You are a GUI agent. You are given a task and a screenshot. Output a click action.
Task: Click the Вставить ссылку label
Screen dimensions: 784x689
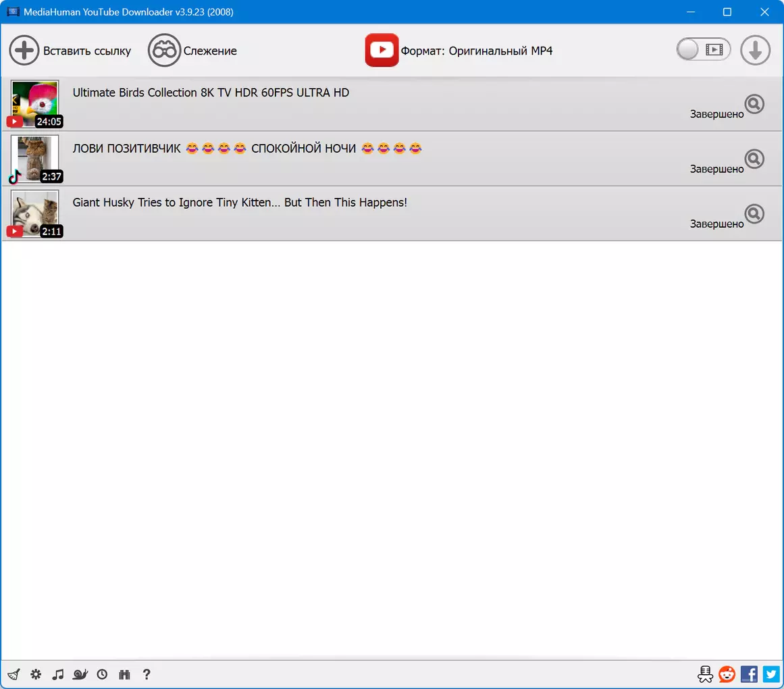click(87, 51)
